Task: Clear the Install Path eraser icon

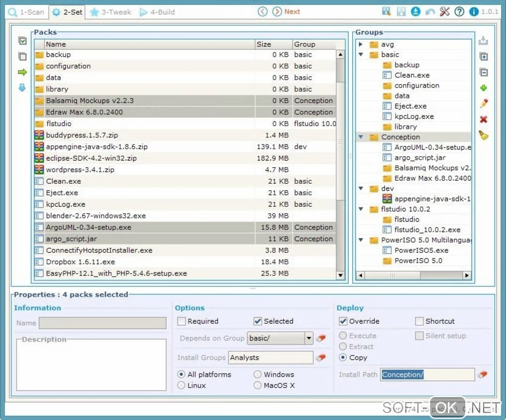Action: tap(483, 374)
